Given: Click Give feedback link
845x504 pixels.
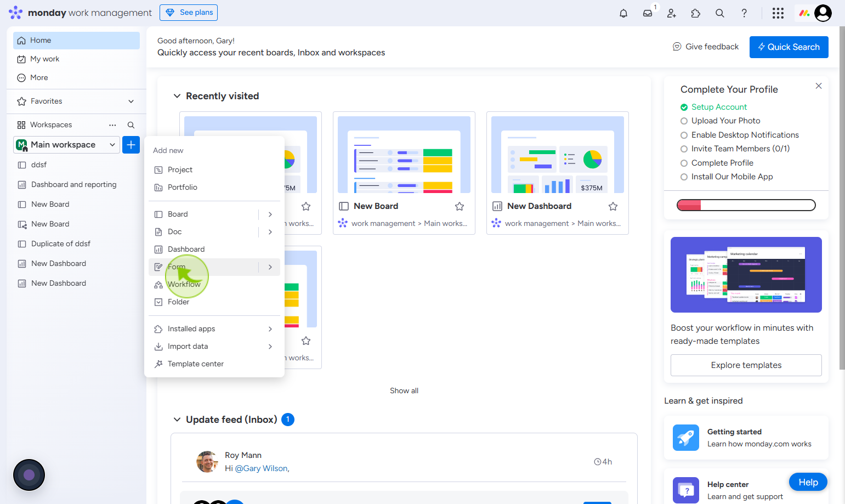Looking at the screenshot, I should point(706,47).
